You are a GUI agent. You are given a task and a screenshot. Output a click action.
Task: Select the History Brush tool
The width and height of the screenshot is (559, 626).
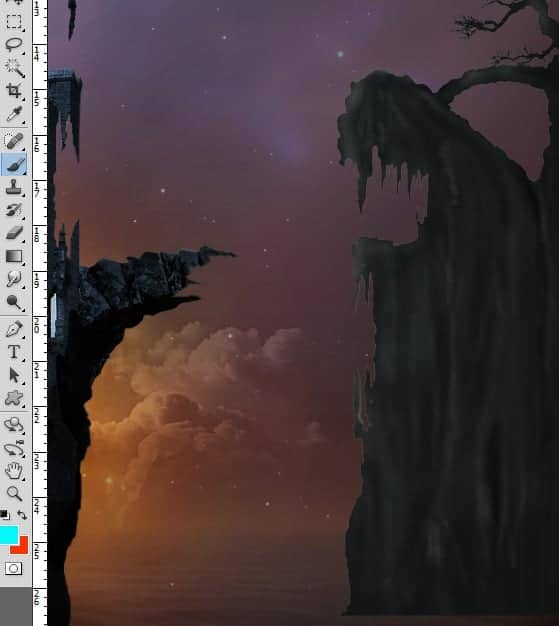[x=14, y=210]
